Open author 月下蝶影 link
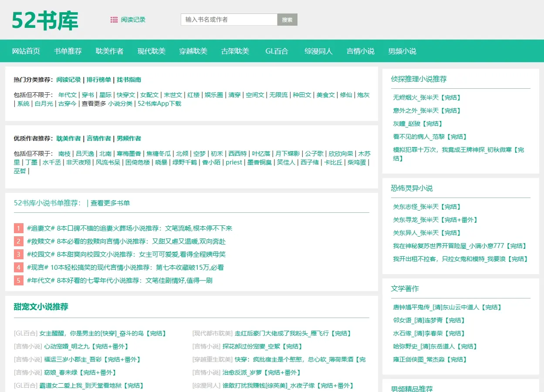Image resolution: width=544 pixels, height=392 pixels. point(287,154)
